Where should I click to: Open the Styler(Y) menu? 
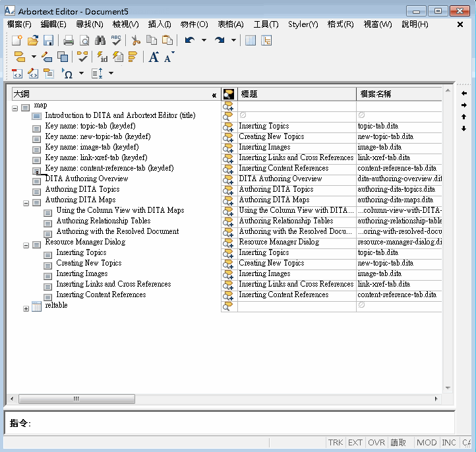coord(303,24)
